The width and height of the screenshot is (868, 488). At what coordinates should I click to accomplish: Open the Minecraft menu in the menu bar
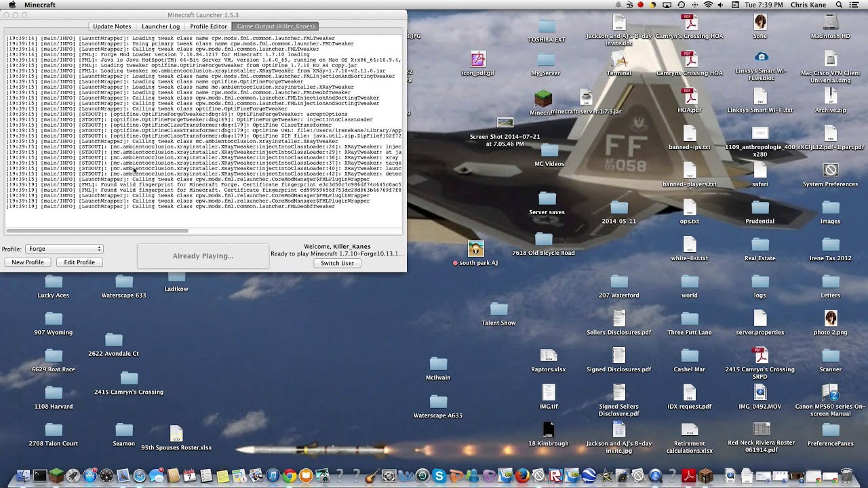40,5
